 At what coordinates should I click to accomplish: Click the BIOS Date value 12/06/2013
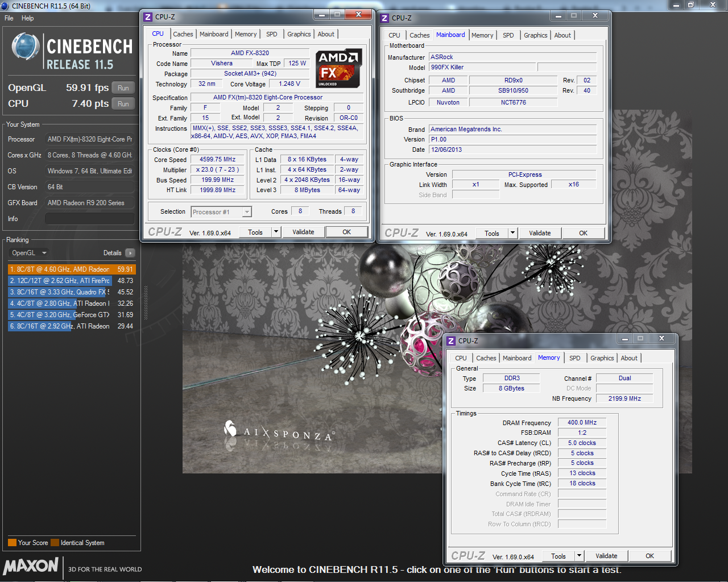512,149
